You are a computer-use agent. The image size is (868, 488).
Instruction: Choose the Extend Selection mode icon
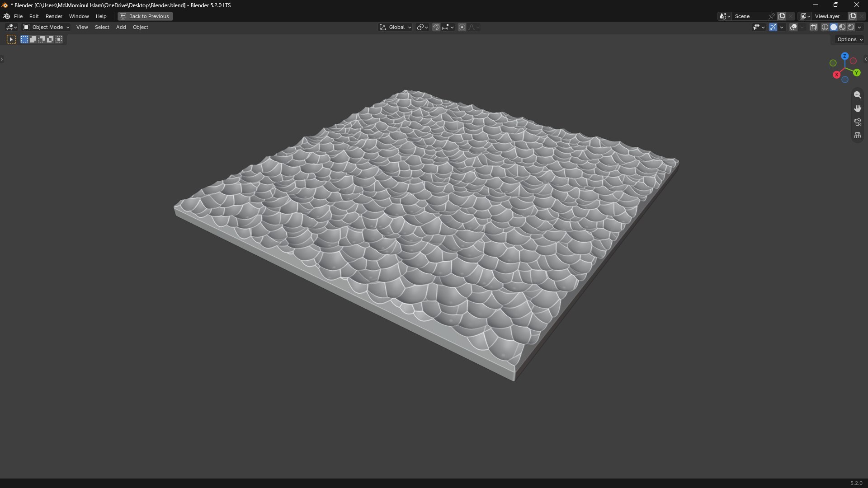click(x=33, y=40)
